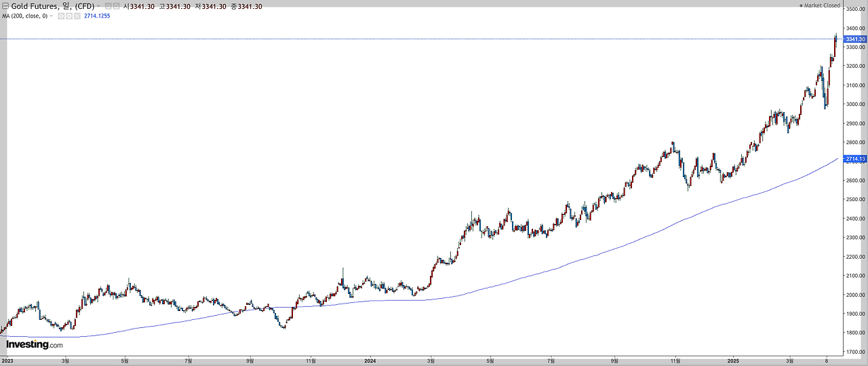Click the 2600.00 price axis label

click(856, 181)
